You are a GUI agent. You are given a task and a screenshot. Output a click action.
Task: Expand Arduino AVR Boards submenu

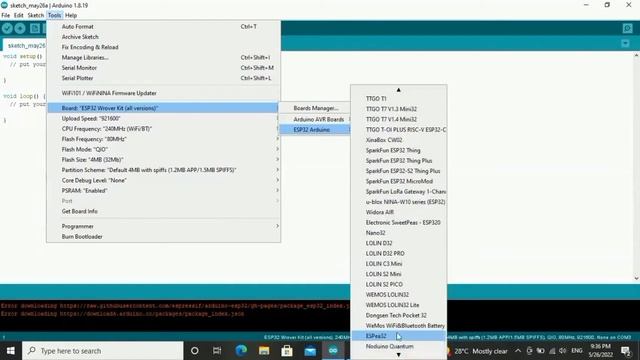[315, 119]
